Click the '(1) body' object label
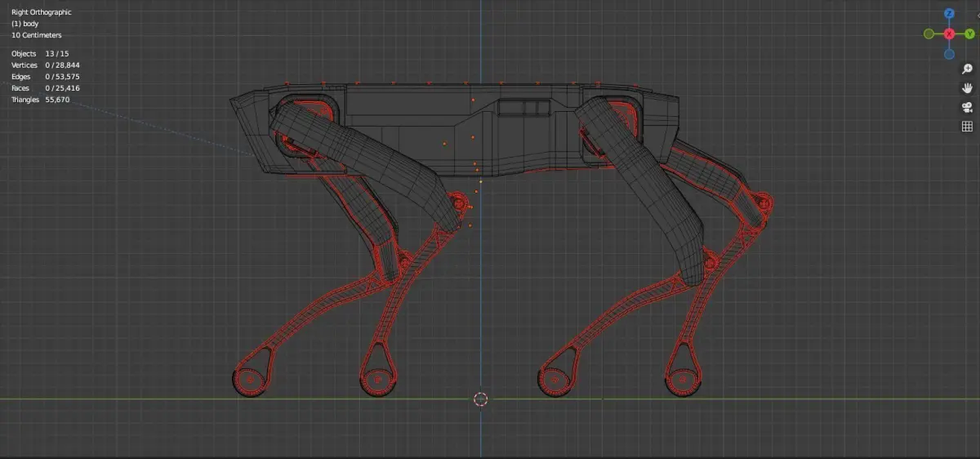The width and height of the screenshot is (980, 459). click(x=25, y=24)
